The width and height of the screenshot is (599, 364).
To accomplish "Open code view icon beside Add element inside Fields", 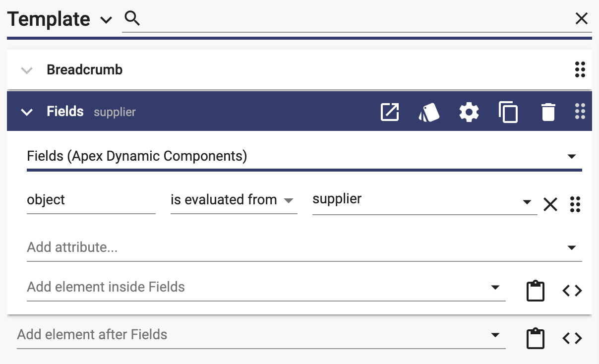I will (x=572, y=291).
